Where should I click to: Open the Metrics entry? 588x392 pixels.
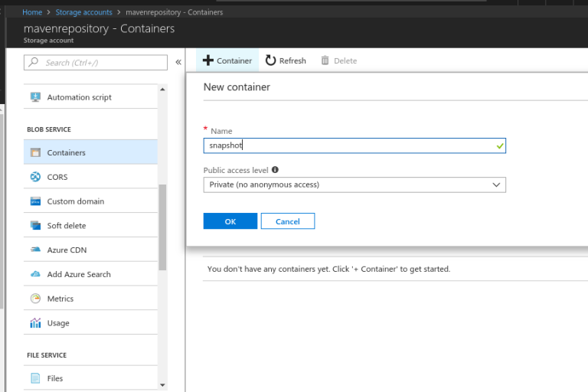click(x=90, y=299)
